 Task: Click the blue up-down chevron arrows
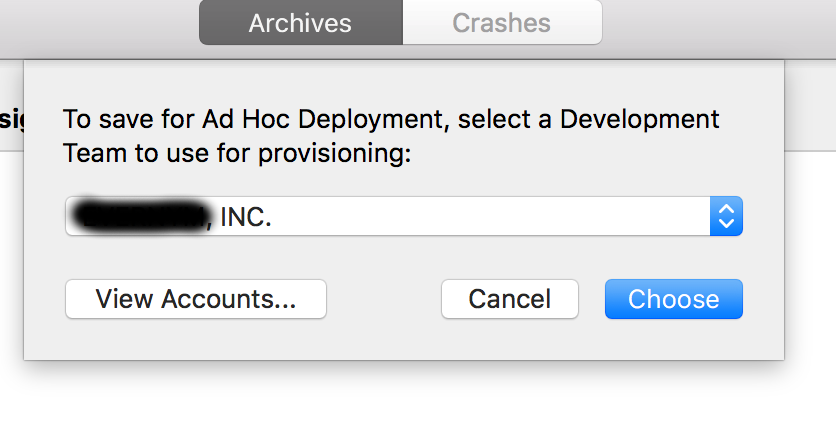(726, 216)
